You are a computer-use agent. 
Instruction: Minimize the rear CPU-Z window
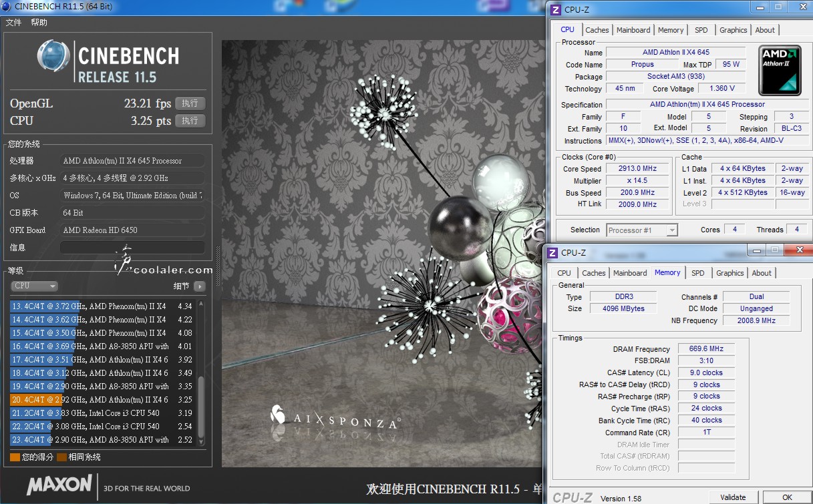click(759, 7)
